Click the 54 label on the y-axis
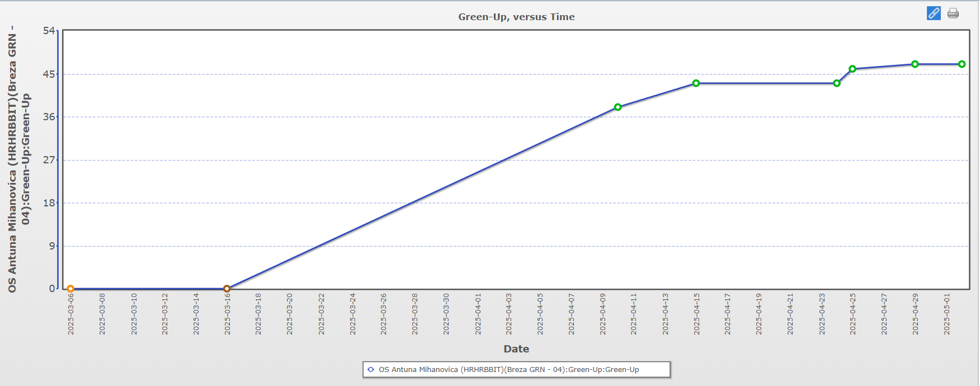Viewport: 980px width, 386px height. (49, 31)
